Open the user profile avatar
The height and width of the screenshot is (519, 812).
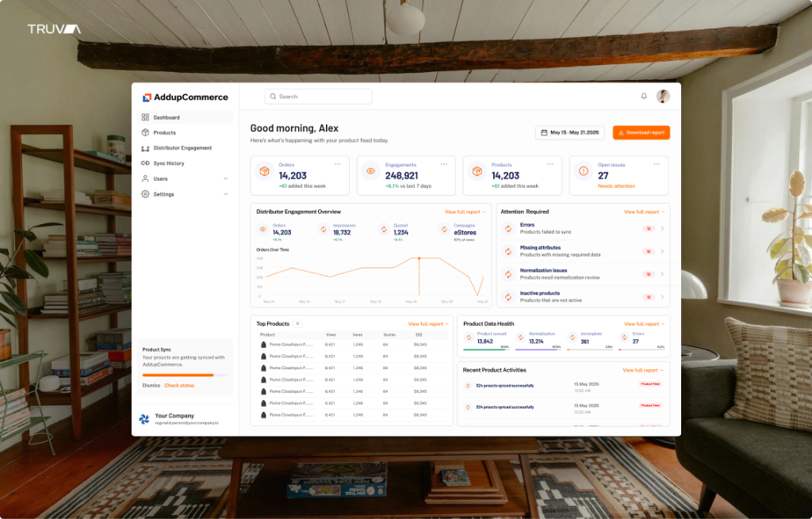click(663, 96)
